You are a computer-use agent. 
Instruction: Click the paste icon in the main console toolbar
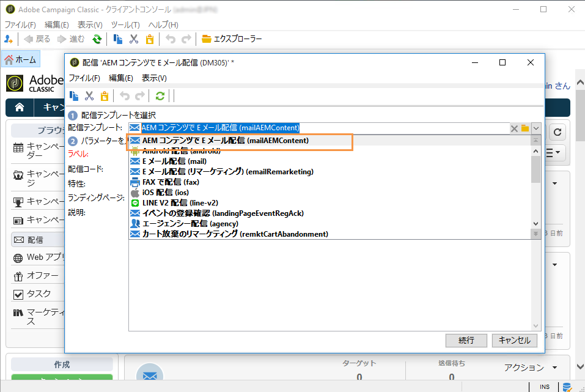[150, 39]
